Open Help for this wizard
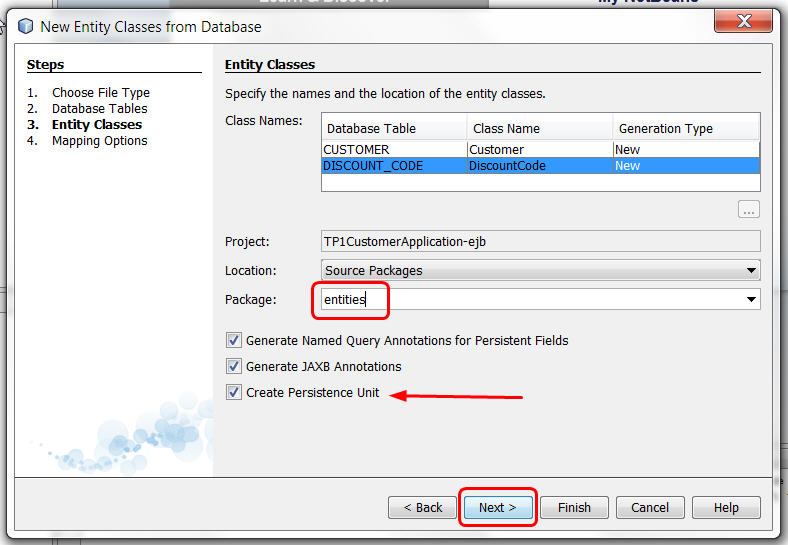The width and height of the screenshot is (788, 545). [726, 508]
